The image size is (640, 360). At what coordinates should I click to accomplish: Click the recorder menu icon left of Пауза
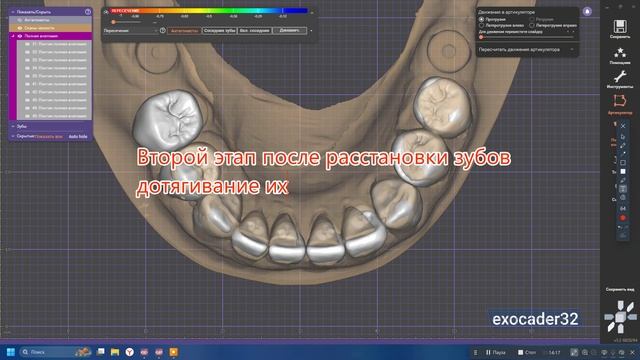point(476,352)
